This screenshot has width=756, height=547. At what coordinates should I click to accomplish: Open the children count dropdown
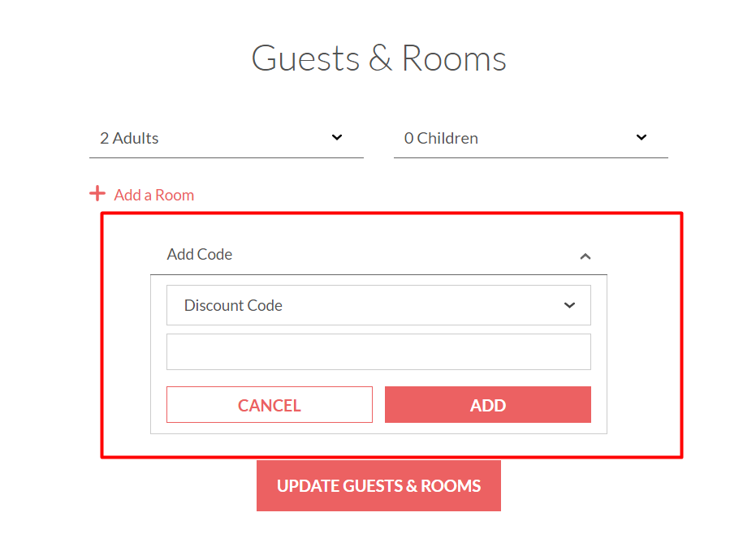click(530, 137)
